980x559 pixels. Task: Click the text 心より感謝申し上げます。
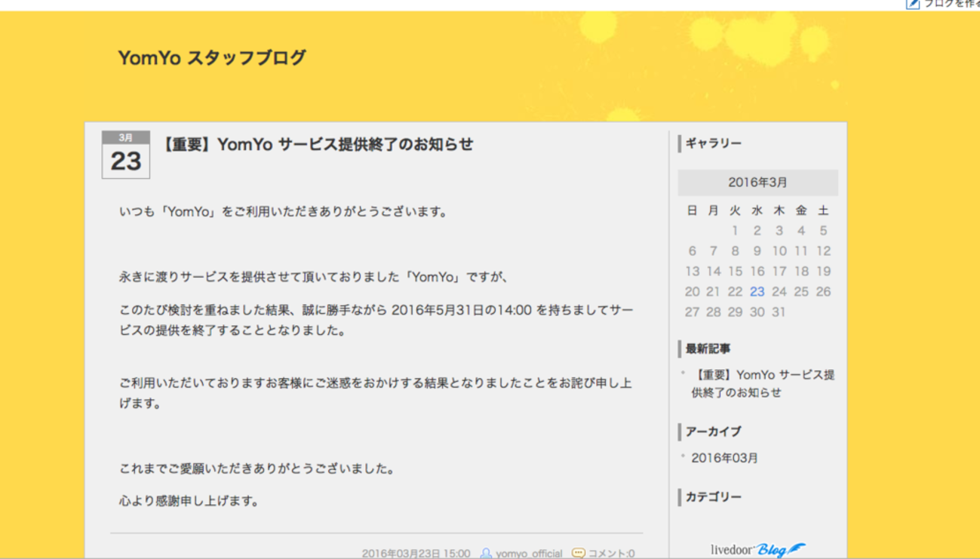pos(189,500)
